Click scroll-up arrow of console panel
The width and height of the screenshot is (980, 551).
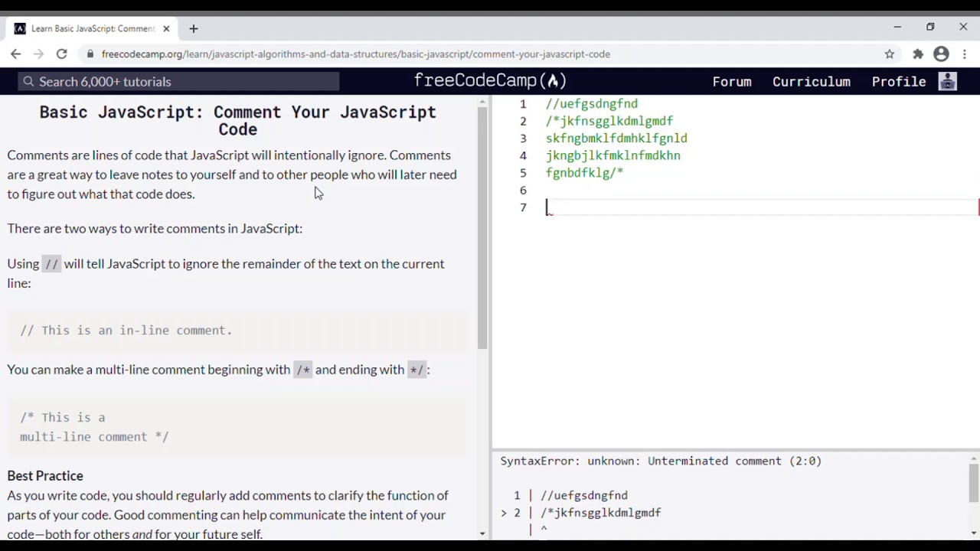pos(974,459)
